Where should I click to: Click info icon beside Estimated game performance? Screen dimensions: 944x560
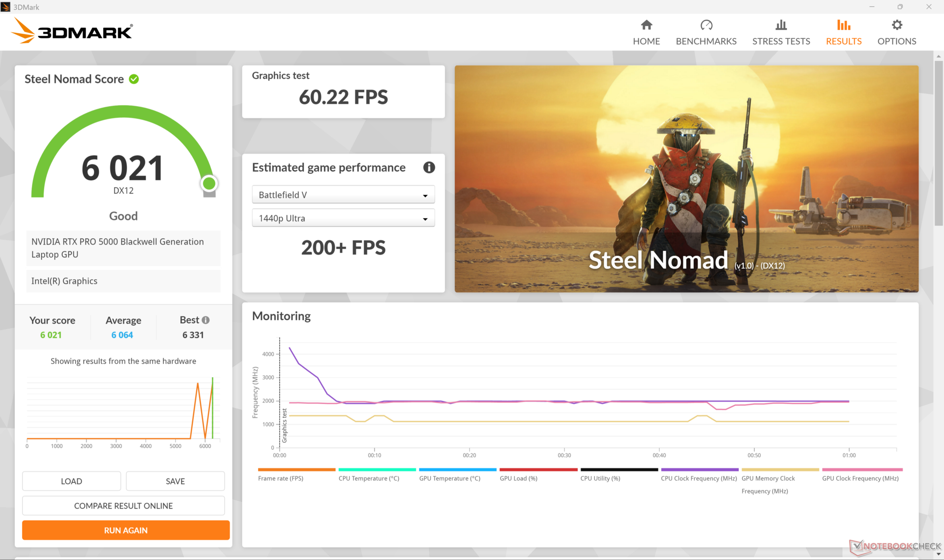point(429,168)
